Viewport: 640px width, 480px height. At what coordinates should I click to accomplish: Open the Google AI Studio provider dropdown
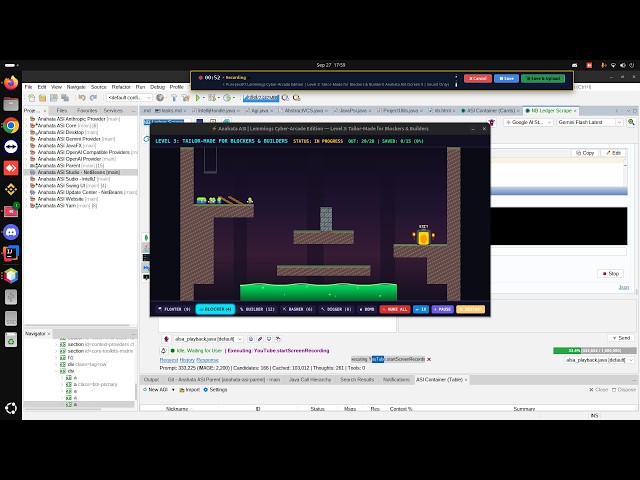[x=528, y=122]
